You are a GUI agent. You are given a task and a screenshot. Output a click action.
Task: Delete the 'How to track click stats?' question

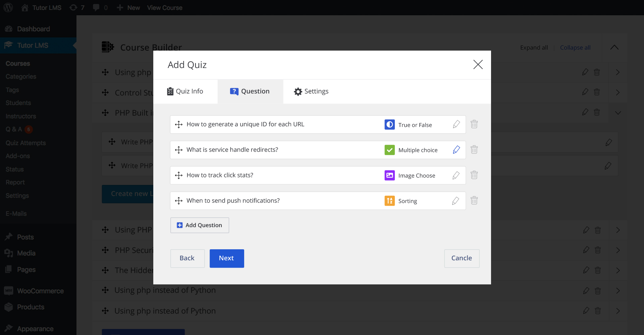pyautogui.click(x=474, y=175)
